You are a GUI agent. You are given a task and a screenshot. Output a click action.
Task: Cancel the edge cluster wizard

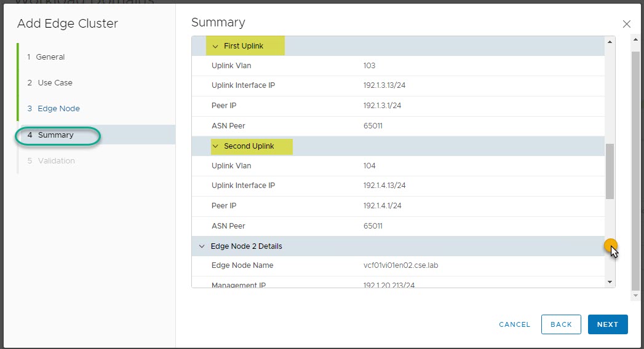[x=514, y=324]
